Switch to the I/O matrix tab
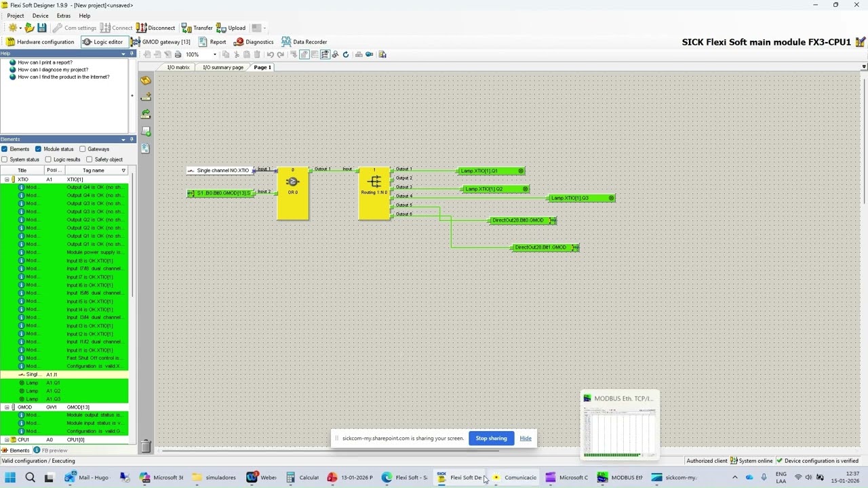This screenshot has width=868, height=488. 178,67
